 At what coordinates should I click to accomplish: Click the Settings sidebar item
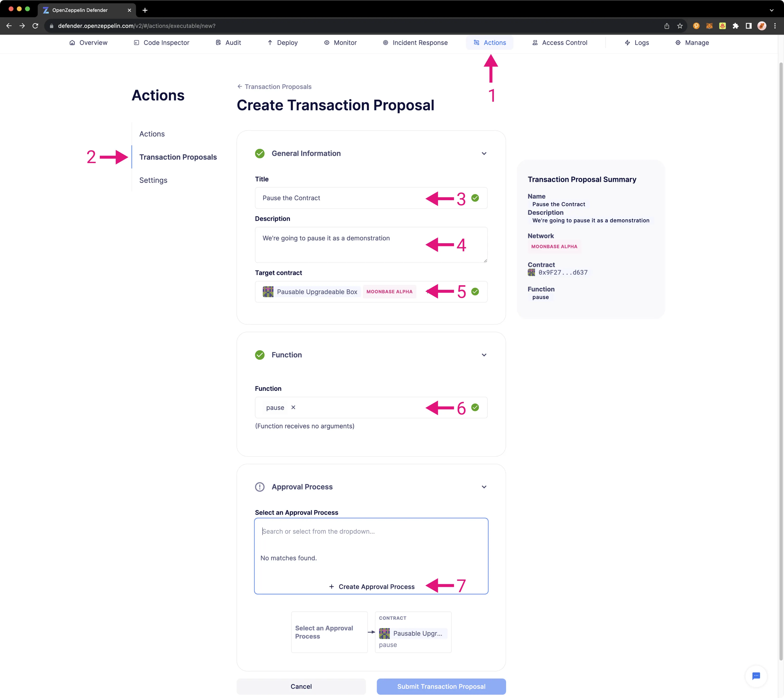click(x=153, y=180)
